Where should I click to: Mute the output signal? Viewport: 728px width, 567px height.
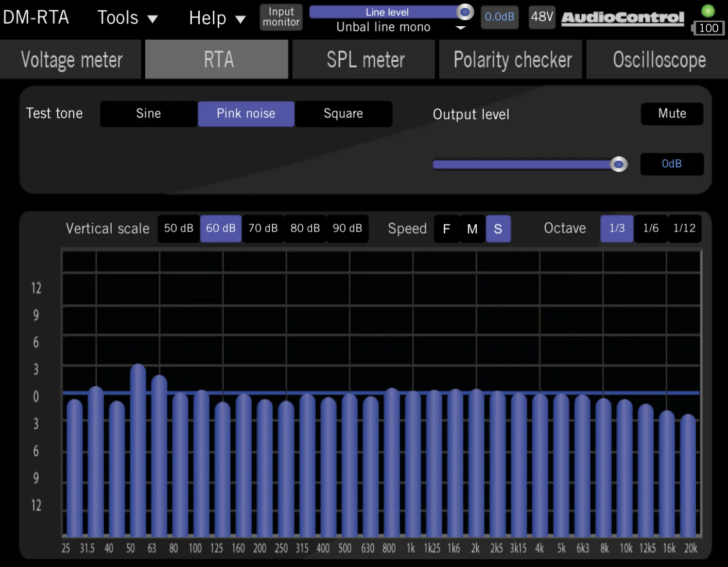coord(671,114)
